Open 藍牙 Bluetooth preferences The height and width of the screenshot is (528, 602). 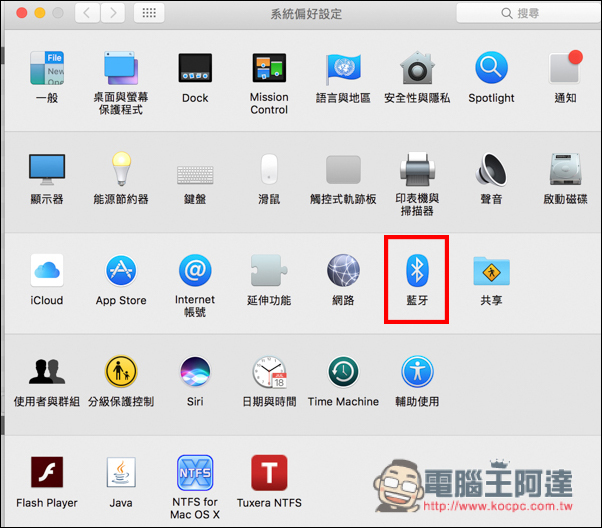click(417, 270)
